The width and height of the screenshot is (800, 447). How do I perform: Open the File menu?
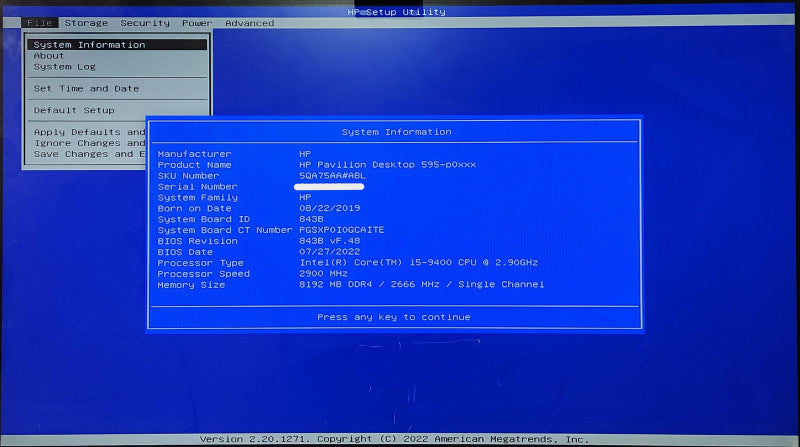tap(40, 23)
